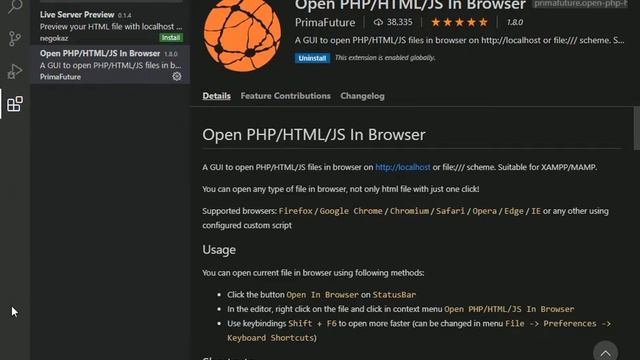Viewport: 640px width, 360px height.
Task: Open the Changelog tab
Action: click(362, 96)
